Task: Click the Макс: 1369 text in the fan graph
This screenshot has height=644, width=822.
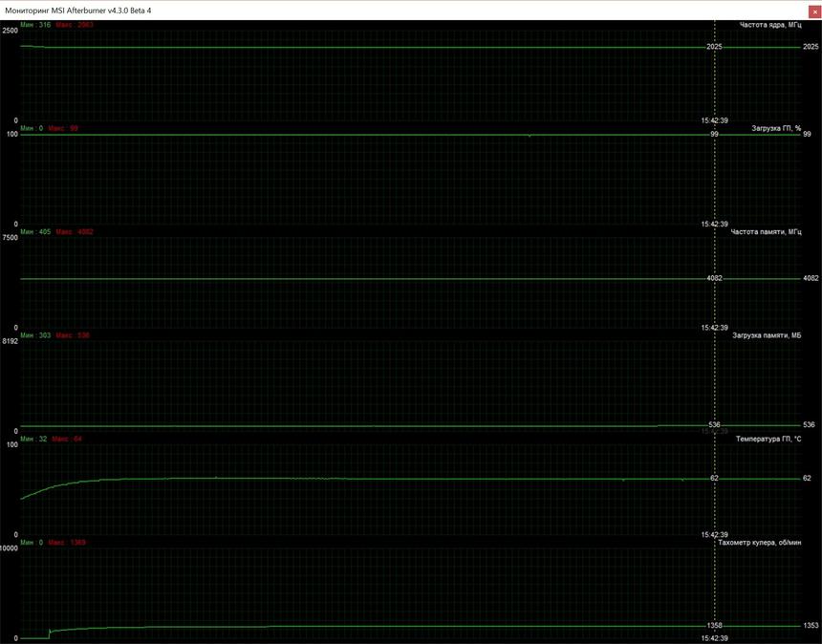Action: pyautogui.click(x=67, y=543)
